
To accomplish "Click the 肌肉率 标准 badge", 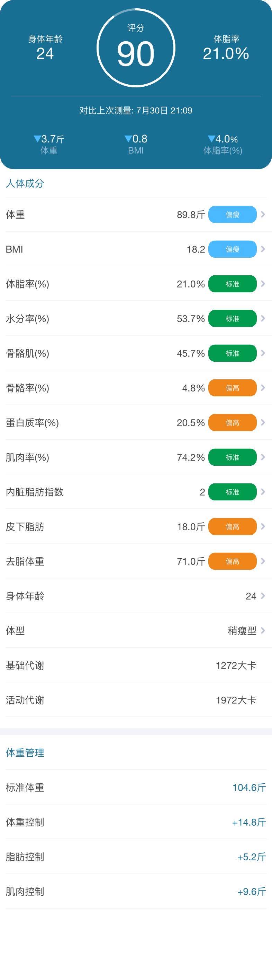I will [x=232, y=457].
